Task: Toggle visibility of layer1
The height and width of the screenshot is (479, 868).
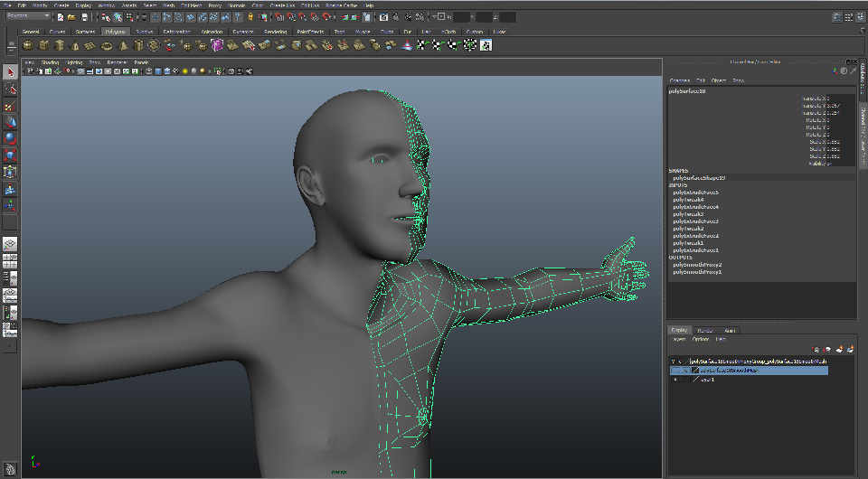Action: pos(675,380)
